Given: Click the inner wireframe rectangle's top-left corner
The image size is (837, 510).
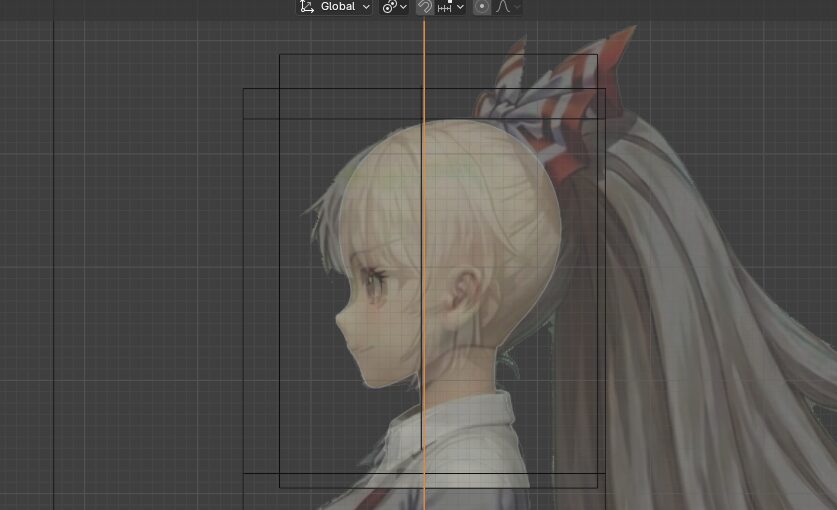Looking at the screenshot, I should 280,55.
